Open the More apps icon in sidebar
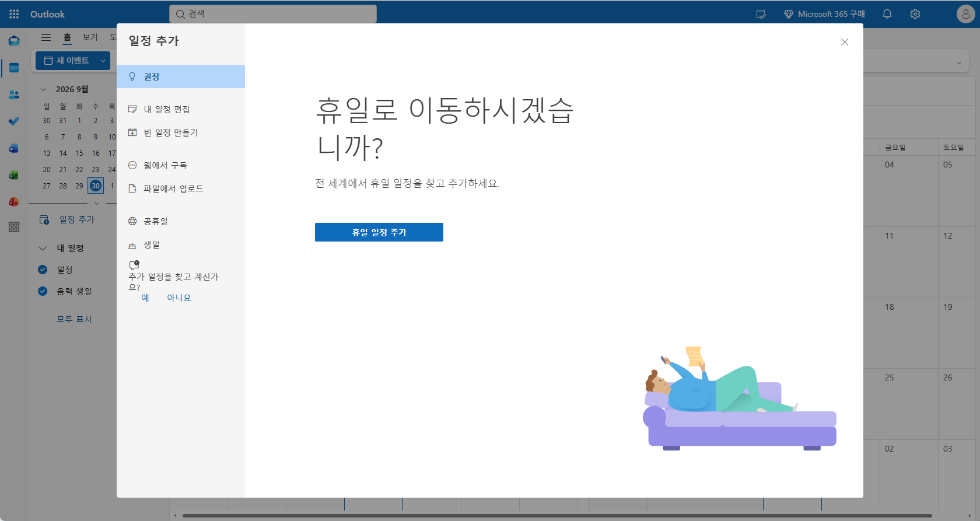Image resolution: width=980 pixels, height=521 pixels. click(x=14, y=227)
